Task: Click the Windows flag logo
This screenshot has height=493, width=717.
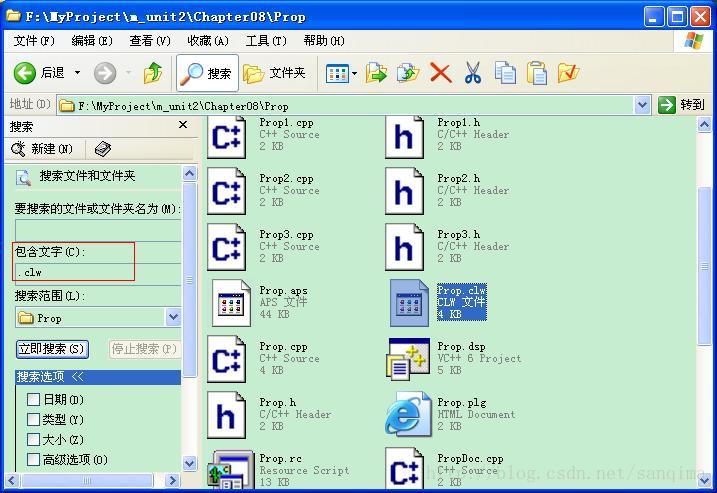Action: coord(694,41)
